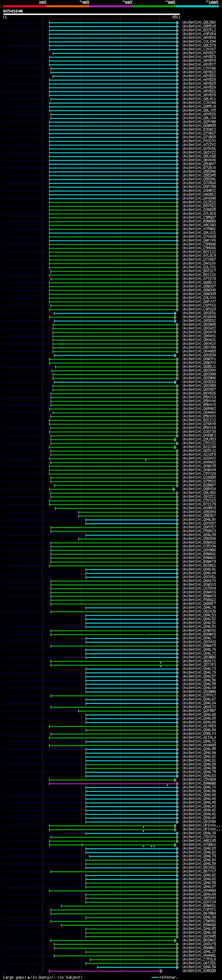Image resolution: width=222 pixels, height=980 pixels.
Task: Select the UniRef100_Q94L80 label
Action: pyautogui.click(x=199, y=520)
